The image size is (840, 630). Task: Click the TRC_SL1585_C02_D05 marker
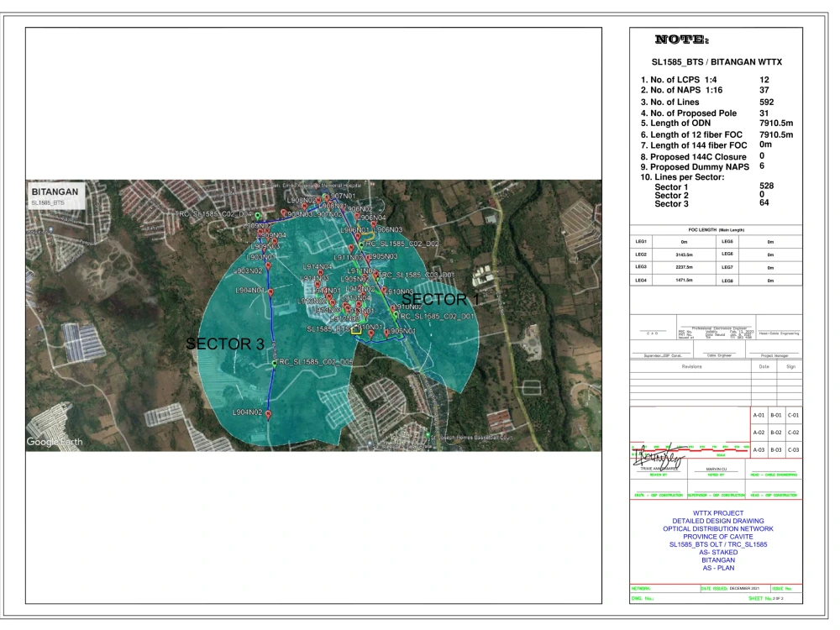274,362
